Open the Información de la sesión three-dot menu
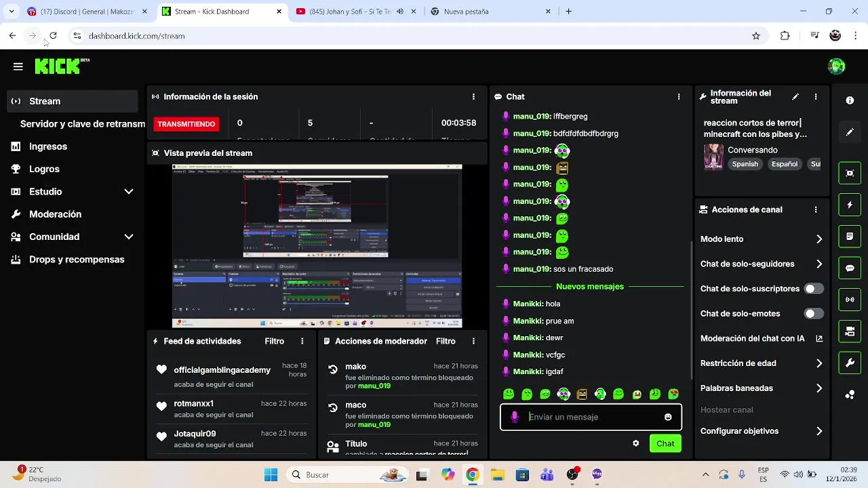Image resolution: width=868 pixels, height=488 pixels. pyautogui.click(x=473, y=97)
